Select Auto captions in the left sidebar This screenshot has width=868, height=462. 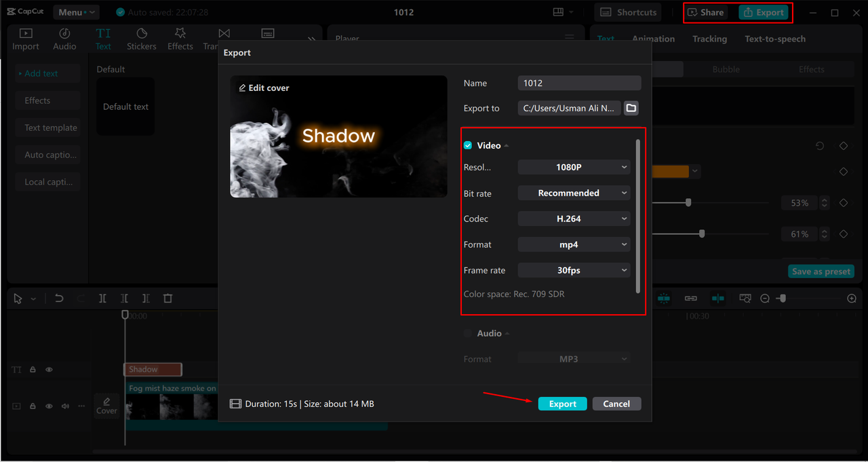tap(48, 155)
